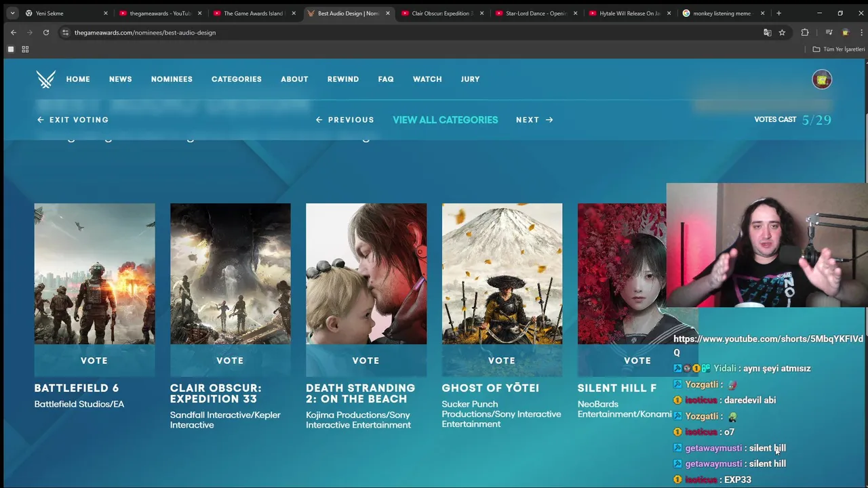
Task: Open HOME in site navigation
Action: [x=78, y=79]
